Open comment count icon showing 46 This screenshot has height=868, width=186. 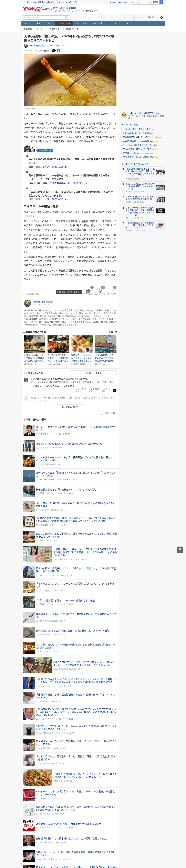click(x=41, y=50)
